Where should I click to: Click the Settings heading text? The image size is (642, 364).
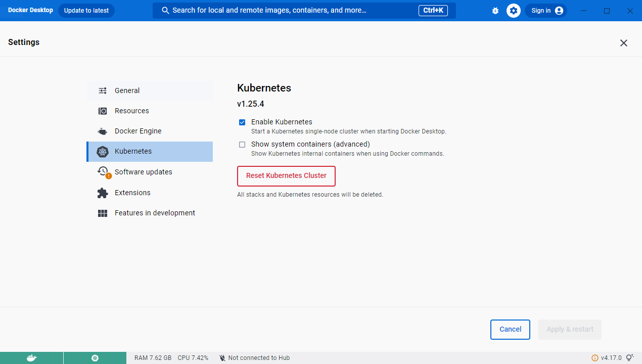click(24, 42)
